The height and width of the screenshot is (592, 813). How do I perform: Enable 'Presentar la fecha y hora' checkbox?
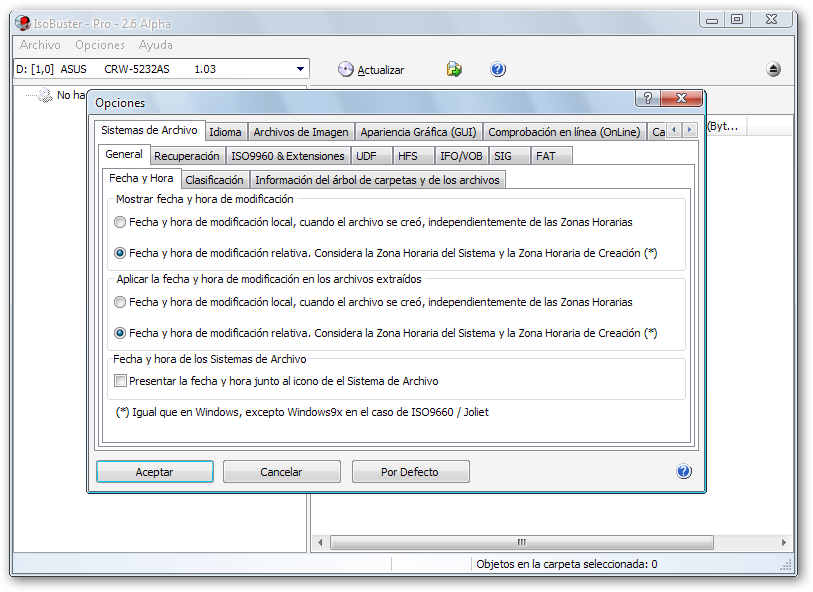121,381
